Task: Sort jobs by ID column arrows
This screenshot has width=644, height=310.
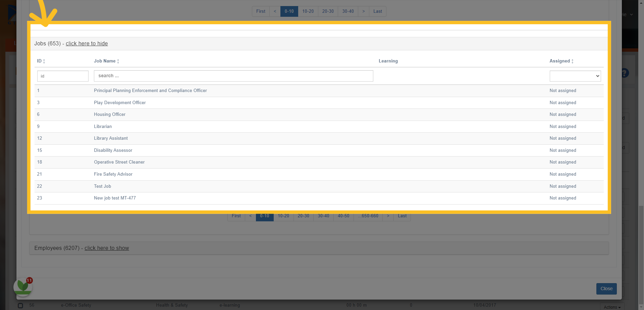Action: 44,61
